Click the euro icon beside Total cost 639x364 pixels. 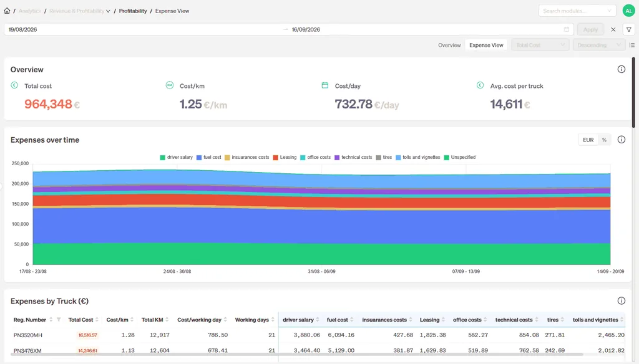click(14, 85)
